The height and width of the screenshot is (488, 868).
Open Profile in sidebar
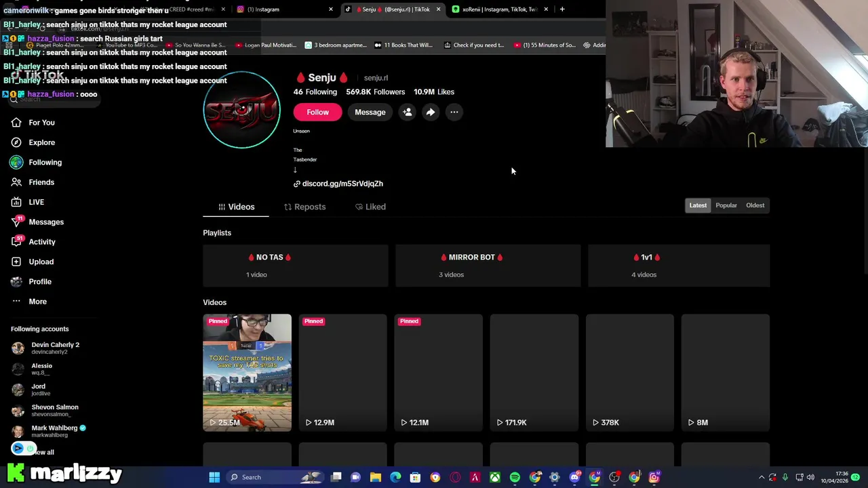click(x=31, y=281)
